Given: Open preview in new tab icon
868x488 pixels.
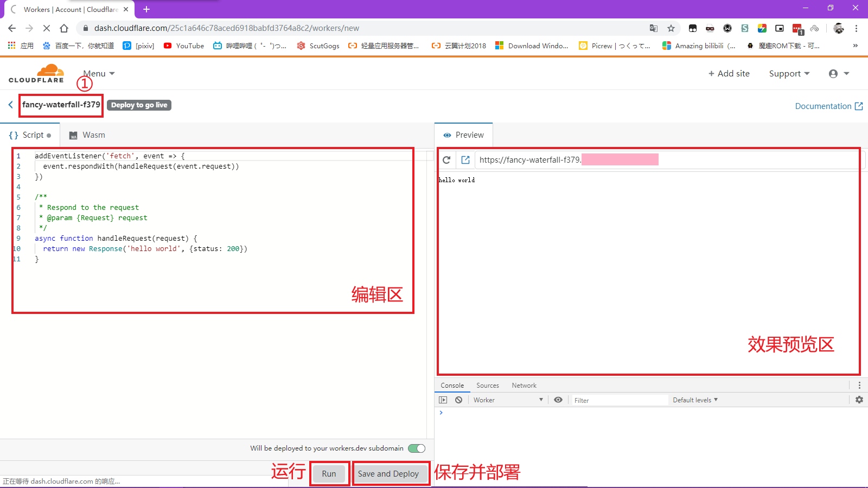Looking at the screenshot, I should 465,160.
